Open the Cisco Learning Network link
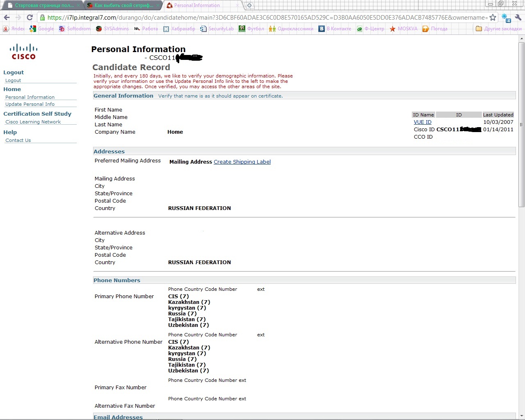Viewport: 525px width, 420px height. (x=33, y=122)
